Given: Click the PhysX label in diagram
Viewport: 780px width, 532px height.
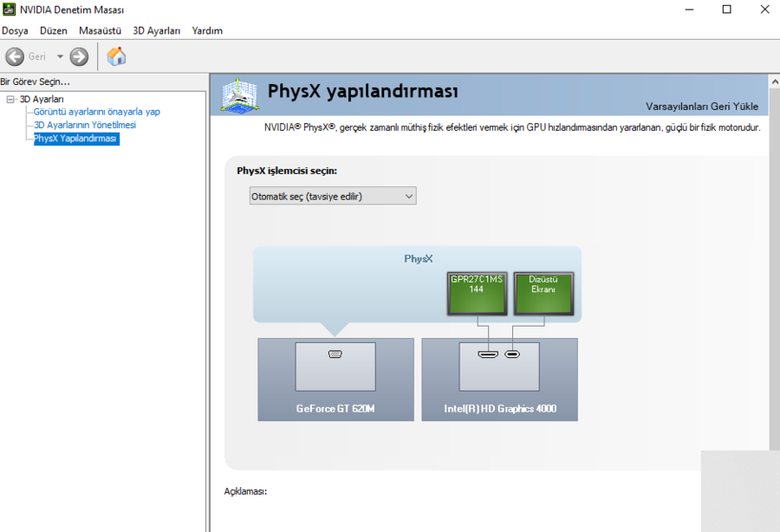Looking at the screenshot, I should coord(419,259).
